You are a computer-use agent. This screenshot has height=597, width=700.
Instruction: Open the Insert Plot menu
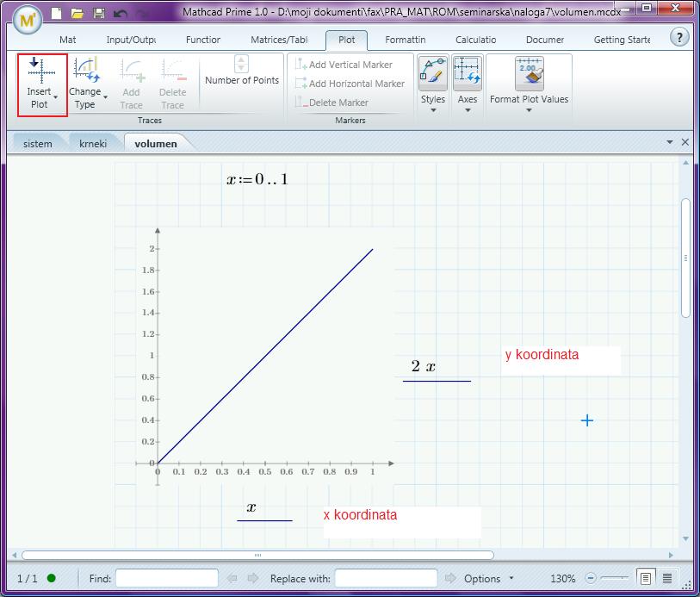(42, 84)
